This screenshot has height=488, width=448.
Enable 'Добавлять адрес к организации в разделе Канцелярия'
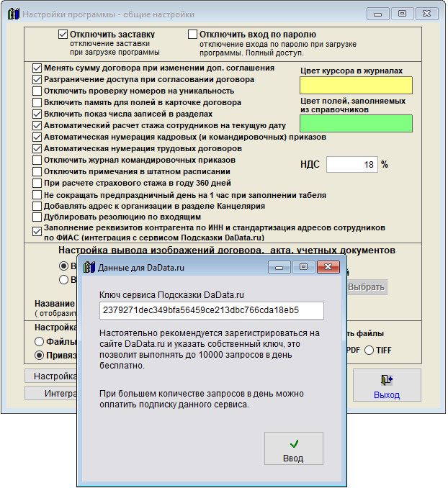point(37,206)
